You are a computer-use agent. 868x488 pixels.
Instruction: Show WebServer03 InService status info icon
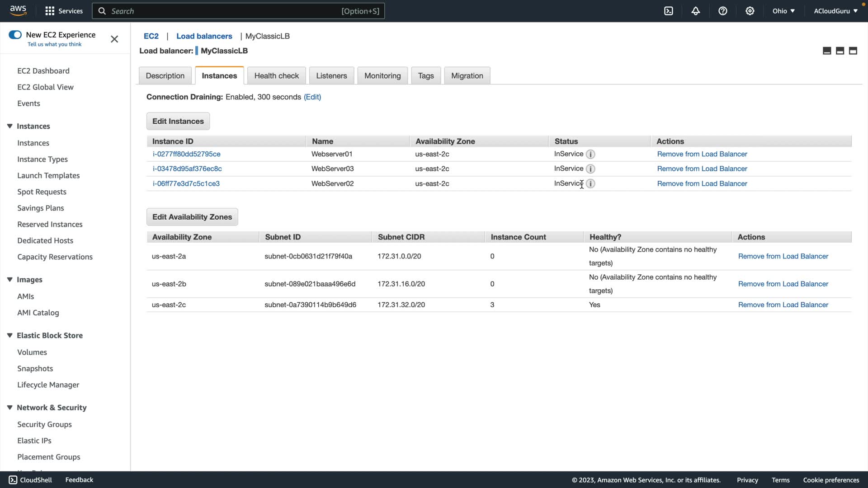coord(590,169)
